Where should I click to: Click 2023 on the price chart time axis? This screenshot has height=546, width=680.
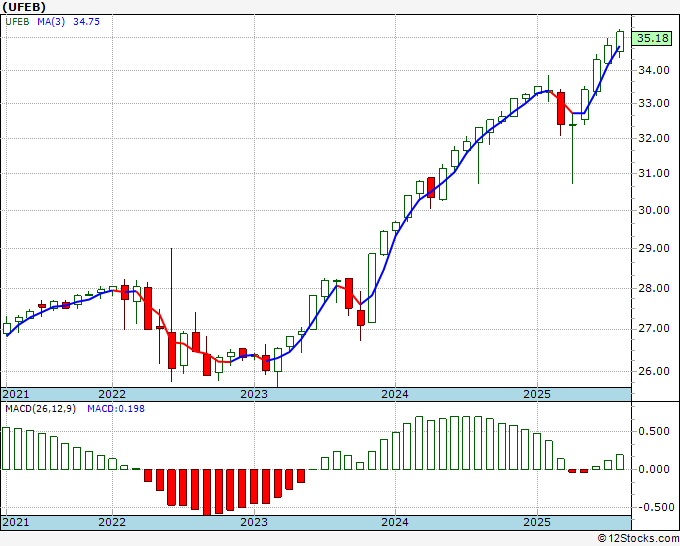(x=254, y=394)
